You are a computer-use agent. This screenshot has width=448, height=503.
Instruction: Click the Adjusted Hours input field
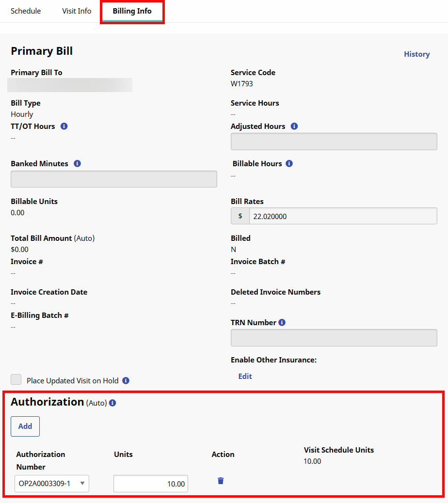point(334,141)
